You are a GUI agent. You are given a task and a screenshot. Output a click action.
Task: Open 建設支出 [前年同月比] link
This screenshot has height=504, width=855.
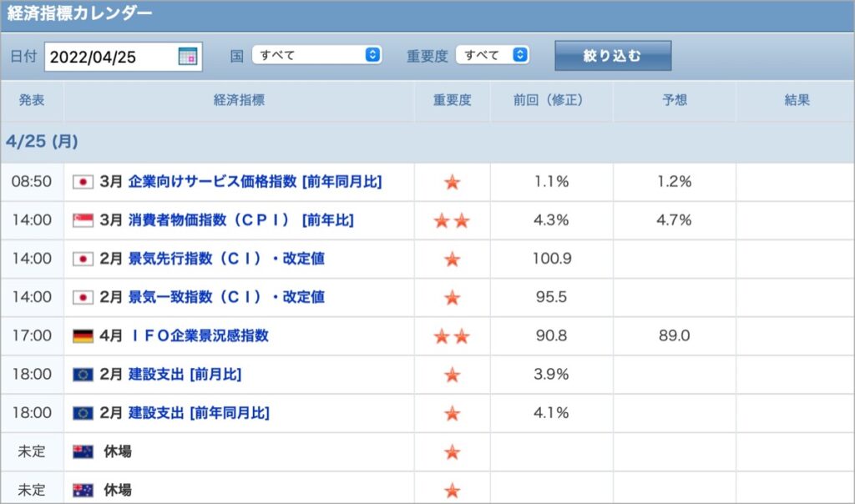[199, 413]
